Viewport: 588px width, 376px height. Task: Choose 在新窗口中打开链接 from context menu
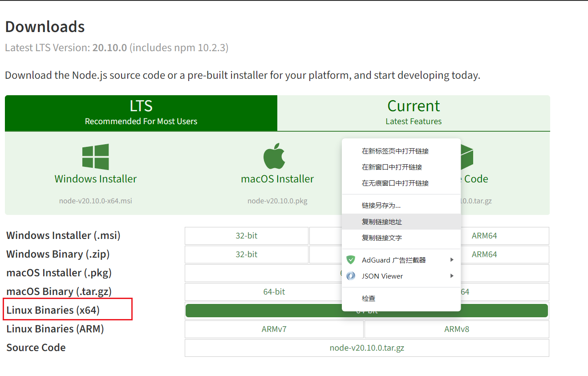(x=401, y=167)
